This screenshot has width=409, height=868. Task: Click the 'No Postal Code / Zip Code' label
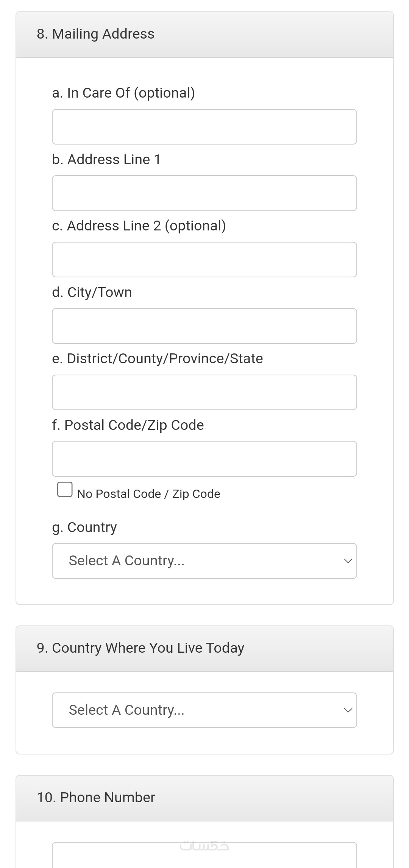pyautogui.click(x=148, y=494)
